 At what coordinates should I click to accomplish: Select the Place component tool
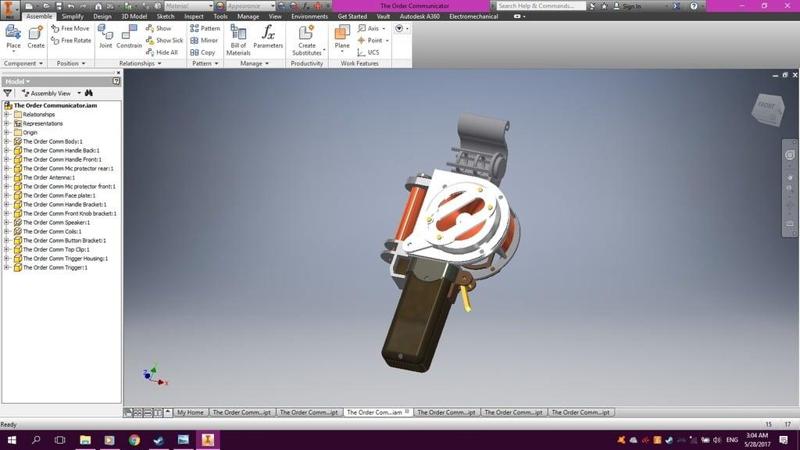(x=13, y=37)
